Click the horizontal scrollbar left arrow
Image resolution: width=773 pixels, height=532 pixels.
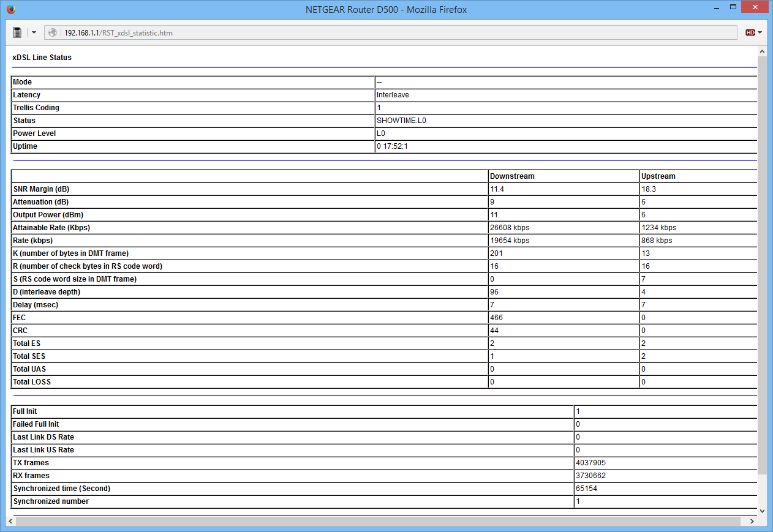pos(10,521)
